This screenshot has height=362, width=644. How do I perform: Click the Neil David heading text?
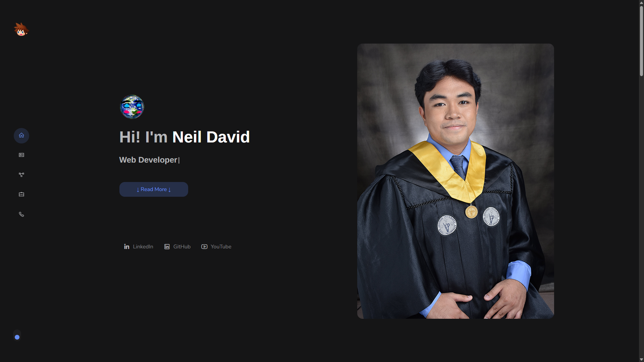[211, 137]
